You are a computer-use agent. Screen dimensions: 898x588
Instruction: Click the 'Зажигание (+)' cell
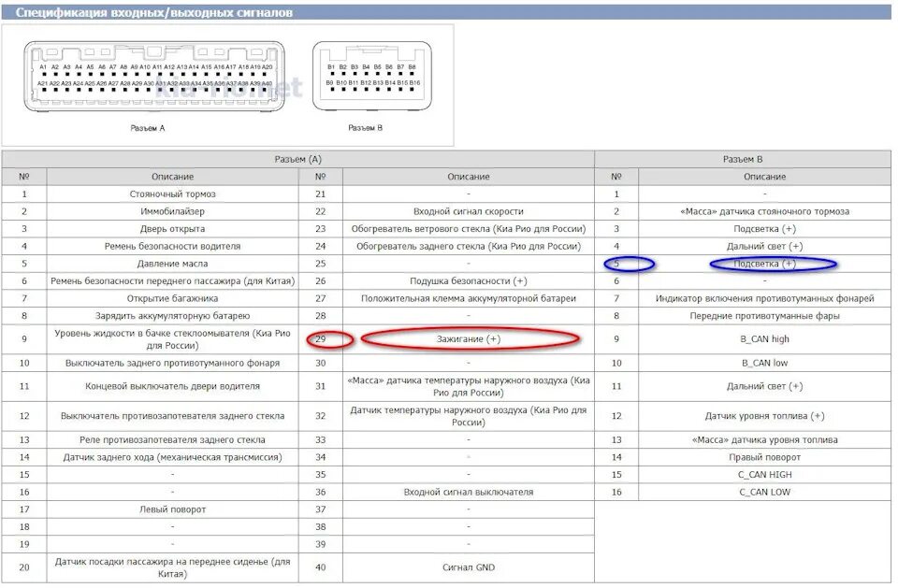[469, 339]
